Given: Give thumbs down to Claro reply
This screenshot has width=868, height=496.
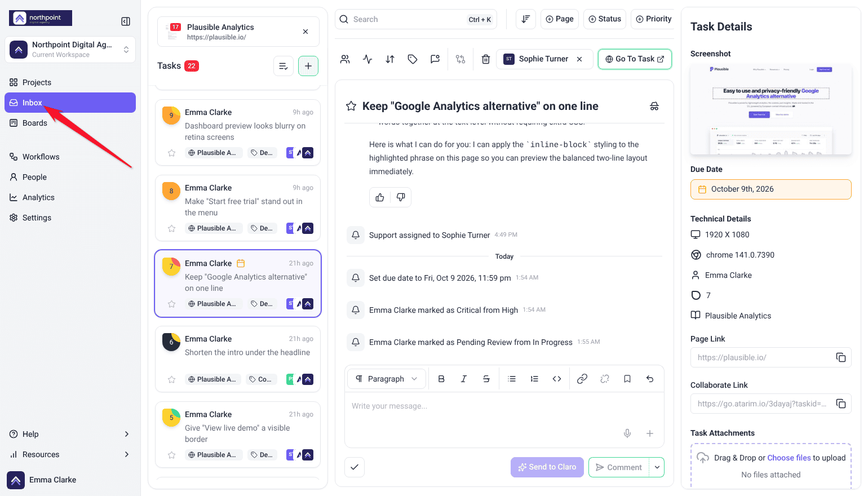Looking at the screenshot, I should [x=401, y=197].
